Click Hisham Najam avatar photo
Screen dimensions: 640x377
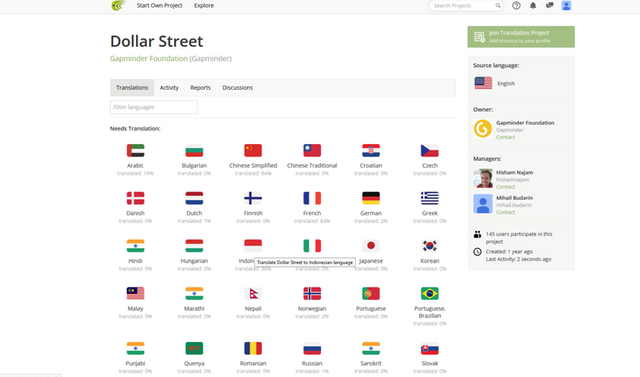(x=483, y=178)
